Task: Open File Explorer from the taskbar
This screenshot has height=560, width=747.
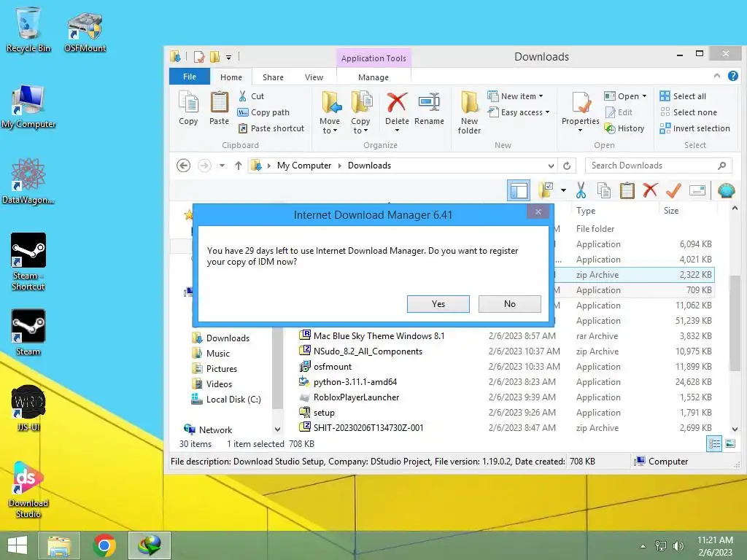Action: (58, 545)
